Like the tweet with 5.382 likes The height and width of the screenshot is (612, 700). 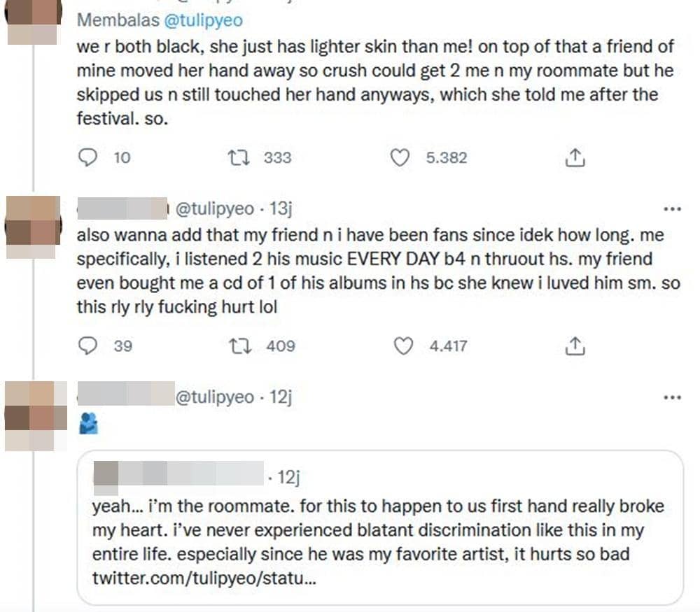pos(400,158)
